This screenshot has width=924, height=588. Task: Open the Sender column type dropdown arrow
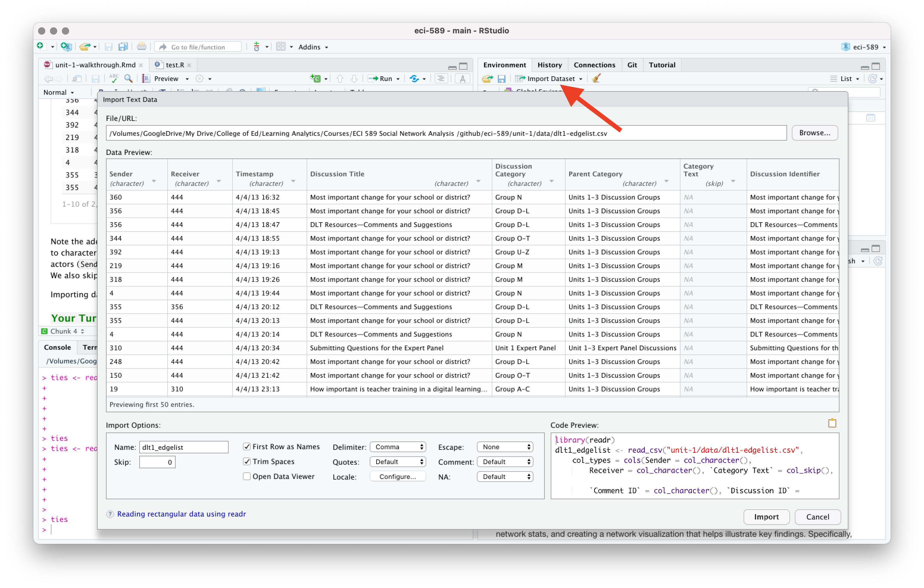154,181
